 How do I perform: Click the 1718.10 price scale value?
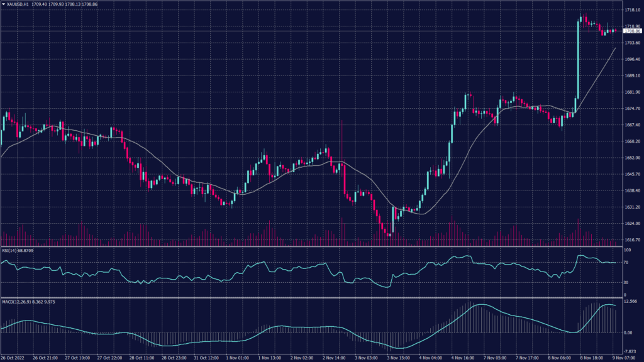tap(631, 9)
